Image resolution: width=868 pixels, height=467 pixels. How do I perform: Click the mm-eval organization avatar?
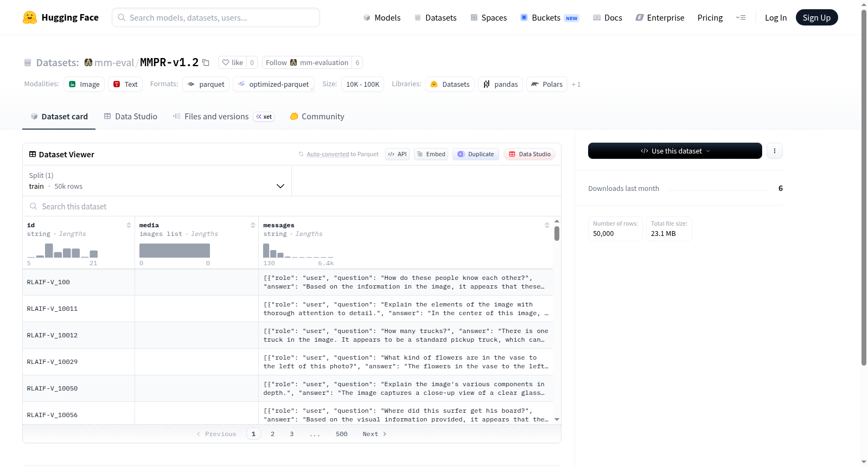[88, 62]
